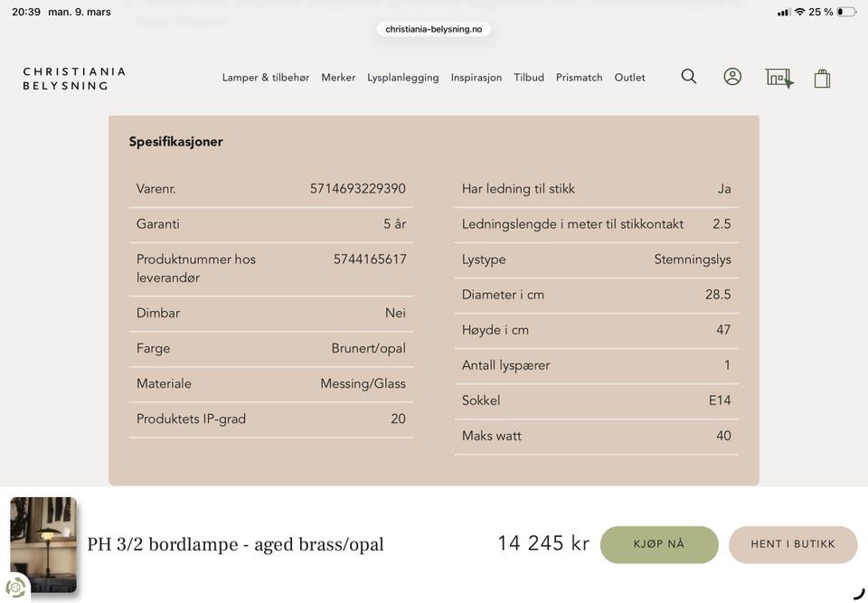
Task: Expand the Lamper & tilbehør menu
Action: pos(265,78)
